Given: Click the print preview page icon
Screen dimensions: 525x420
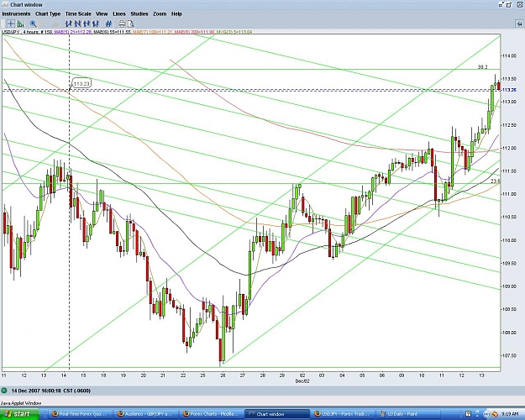Looking at the screenshot, I should (x=130, y=24).
